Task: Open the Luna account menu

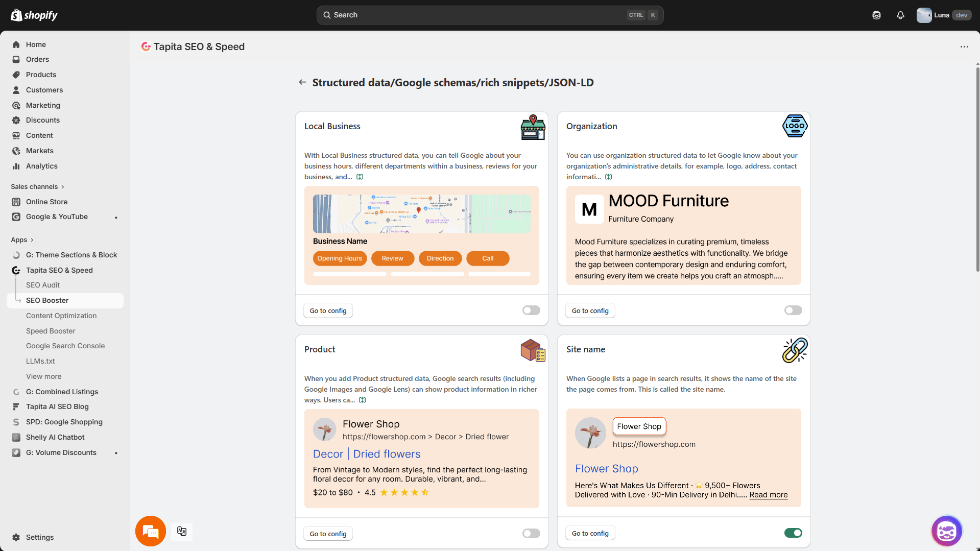Action: (944, 15)
